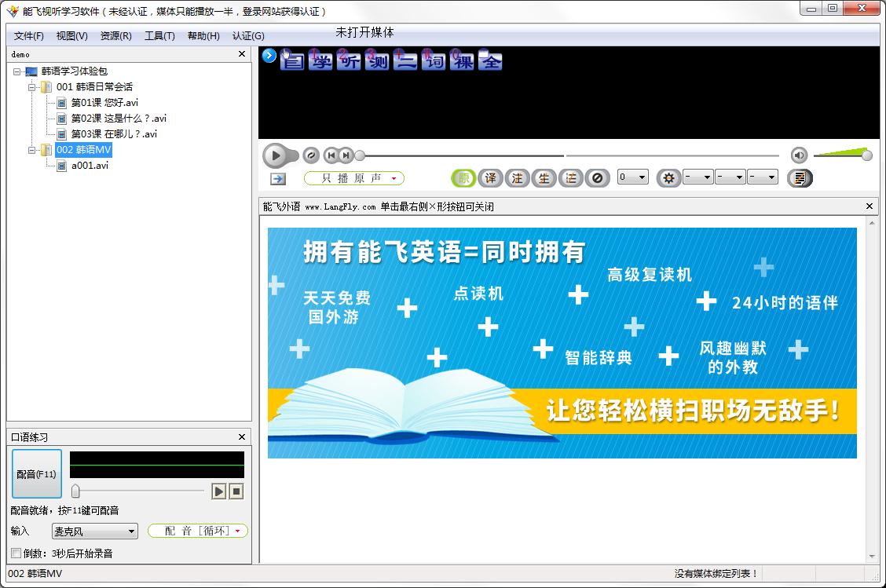Enable the 倒数 3-second countdown checkbox
The width and height of the screenshot is (886, 588).
tap(16, 553)
